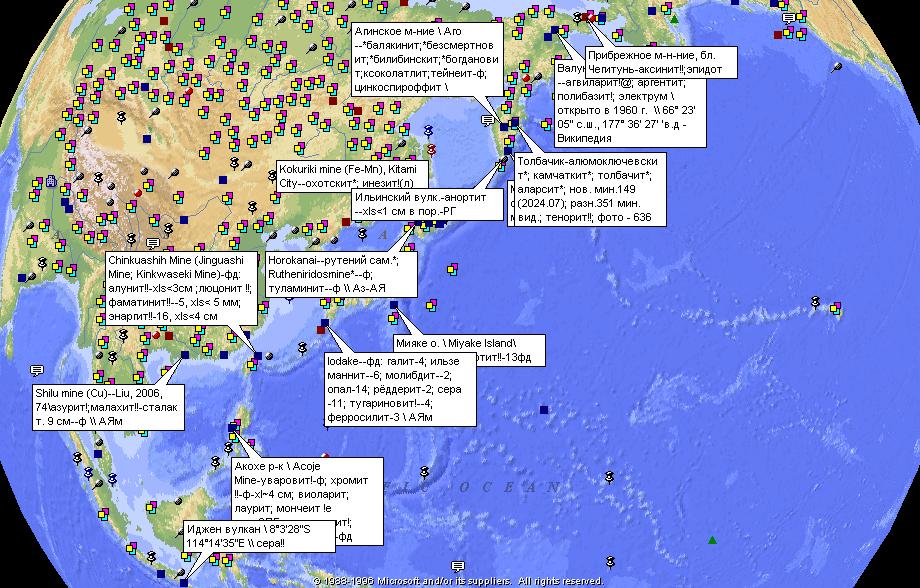Select the Chinkuashih Mine label box
Viewport: 920px width, 588px height.
pyautogui.click(x=181, y=288)
